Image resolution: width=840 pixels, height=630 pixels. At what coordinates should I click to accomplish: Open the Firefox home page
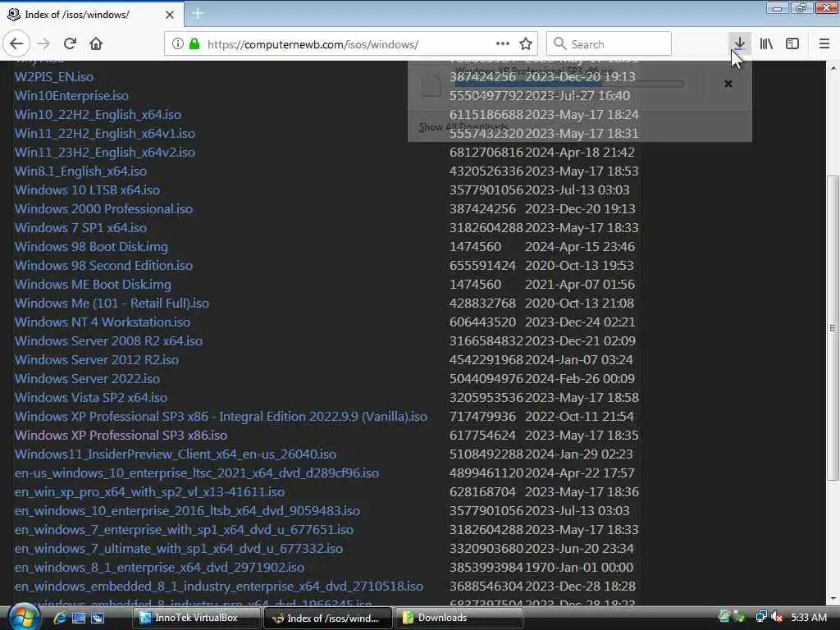(96, 43)
